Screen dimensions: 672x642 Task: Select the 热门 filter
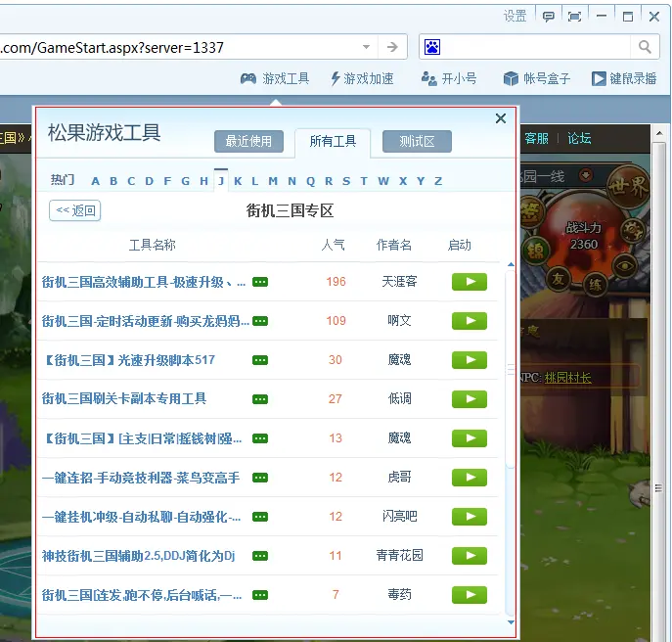63,180
